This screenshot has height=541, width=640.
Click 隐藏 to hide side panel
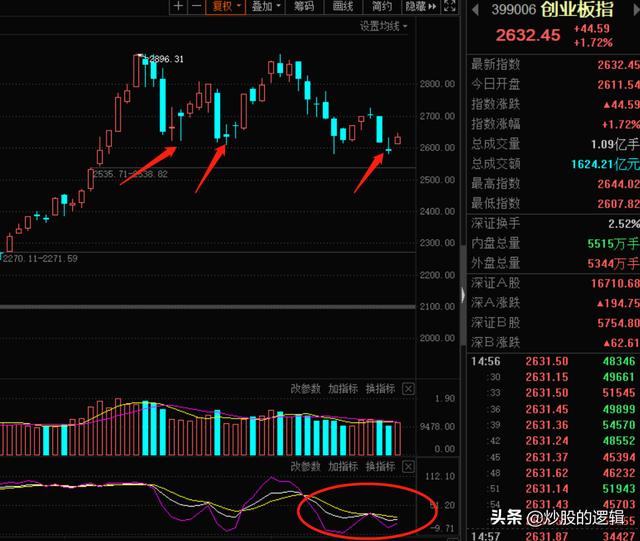coord(421,6)
